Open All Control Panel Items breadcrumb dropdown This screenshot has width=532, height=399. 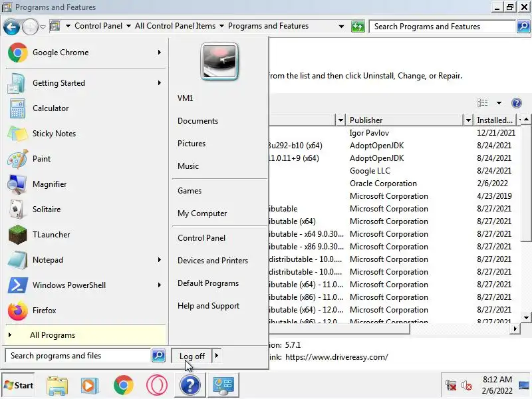(221, 26)
